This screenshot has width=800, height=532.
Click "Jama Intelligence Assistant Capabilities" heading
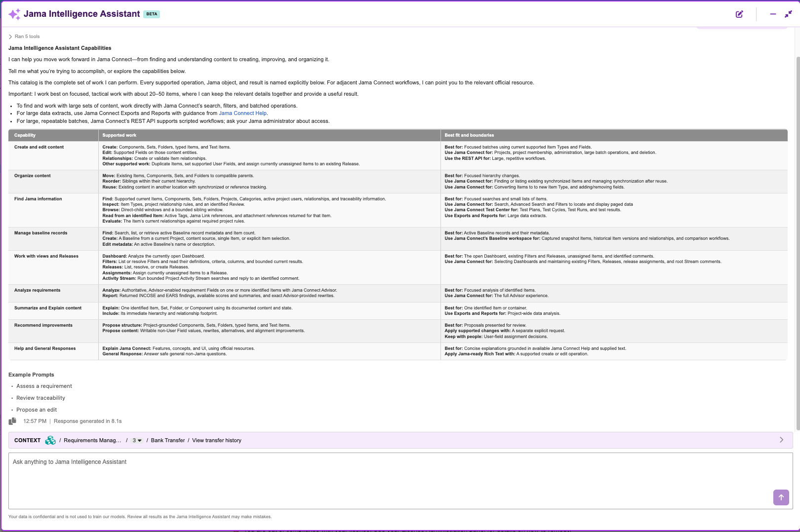click(60, 48)
